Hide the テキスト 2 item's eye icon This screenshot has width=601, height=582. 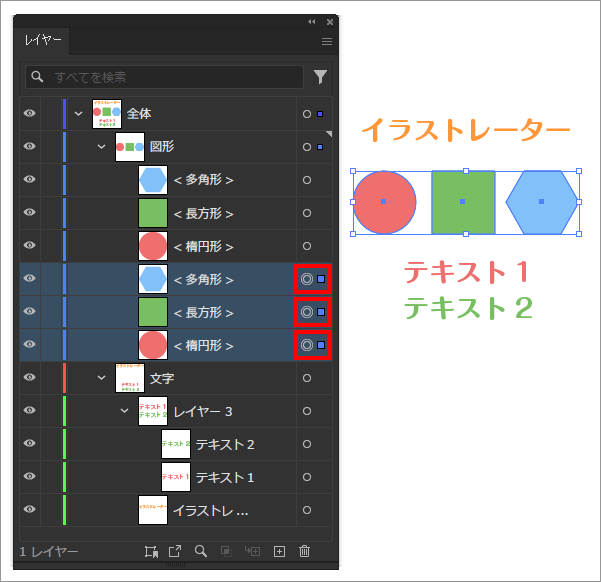pos(30,443)
